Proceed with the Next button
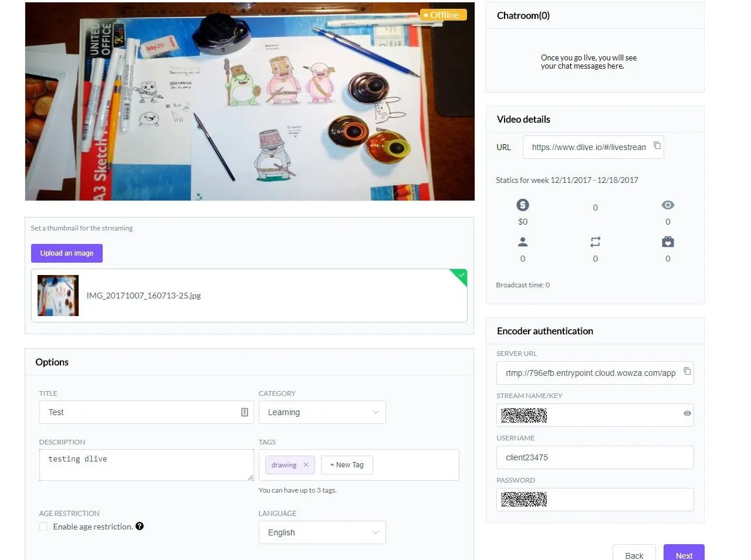The image size is (751, 560). (684, 554)
